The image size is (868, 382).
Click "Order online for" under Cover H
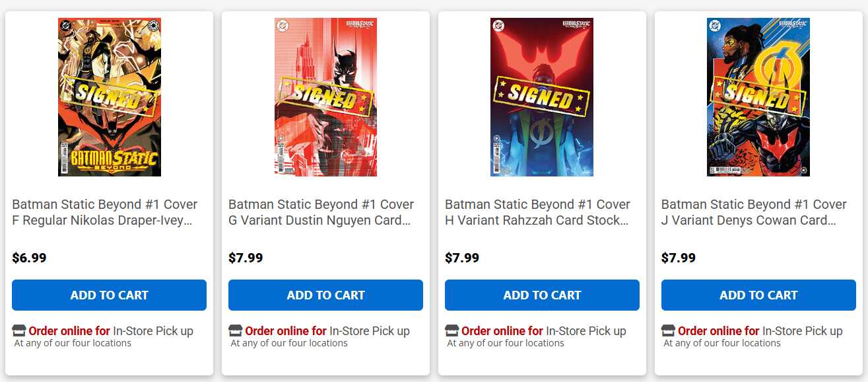pos(502,330)
